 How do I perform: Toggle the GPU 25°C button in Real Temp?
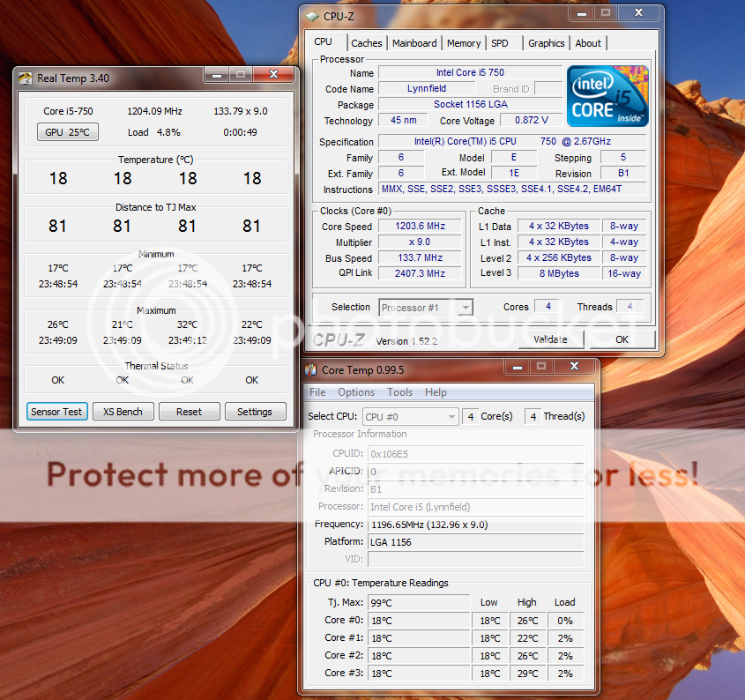tap(67, 132)
